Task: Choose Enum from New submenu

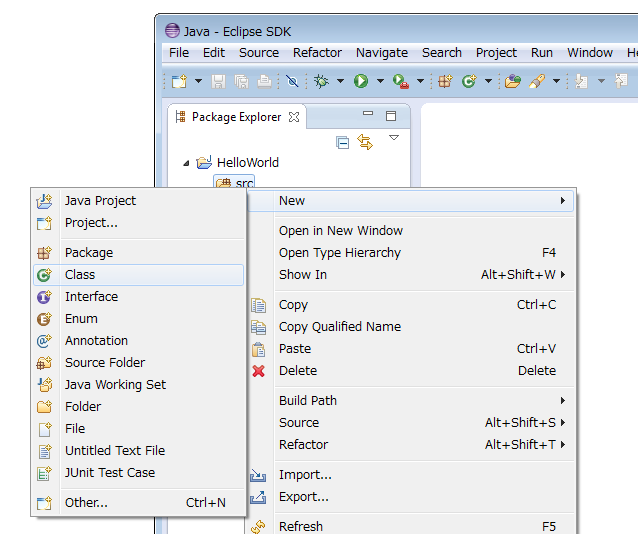Action: coord(139,319)
